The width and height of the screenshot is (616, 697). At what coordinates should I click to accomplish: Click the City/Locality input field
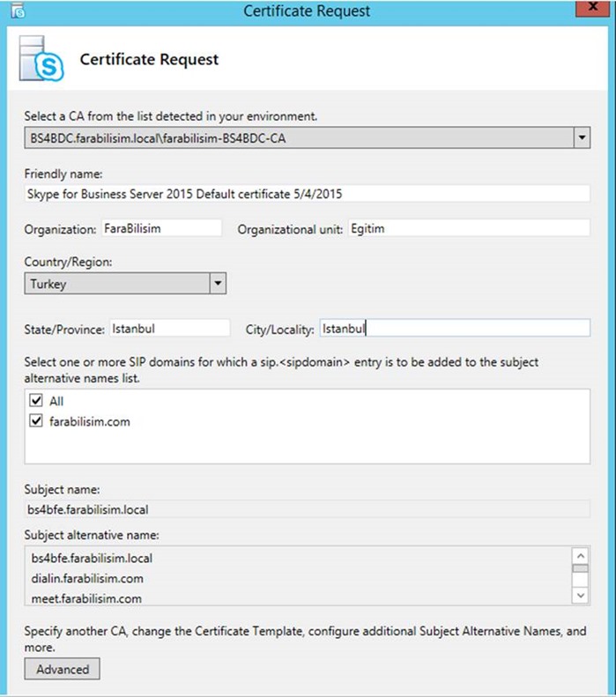click(x=455, y=329)
